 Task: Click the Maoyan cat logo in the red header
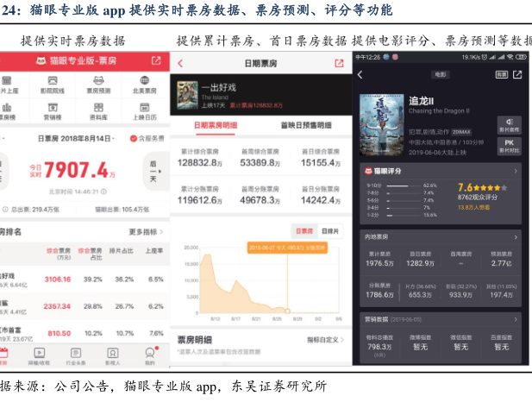[x=41, y=60]
